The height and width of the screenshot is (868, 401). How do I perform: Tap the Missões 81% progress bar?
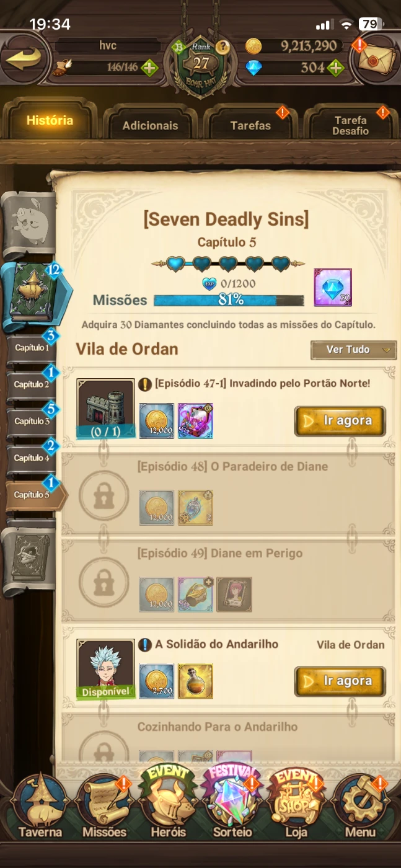[x=229, y=301]
